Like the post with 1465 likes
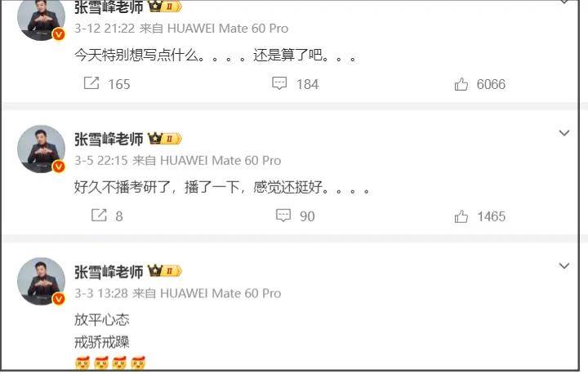This screenshot has width=588, height=374. point(461,216)
